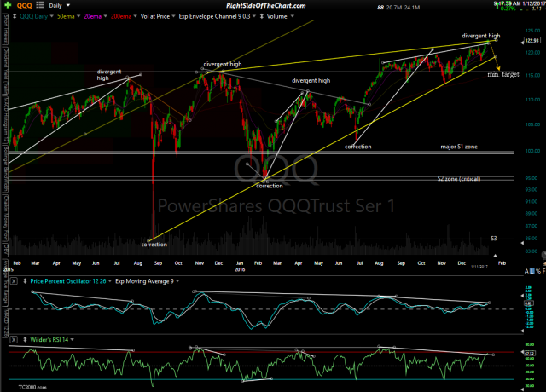Click the RSI 67.32 value label
The height and width of the screenshot is (392, 546).
pyautogui.click(x=529, y=352)
